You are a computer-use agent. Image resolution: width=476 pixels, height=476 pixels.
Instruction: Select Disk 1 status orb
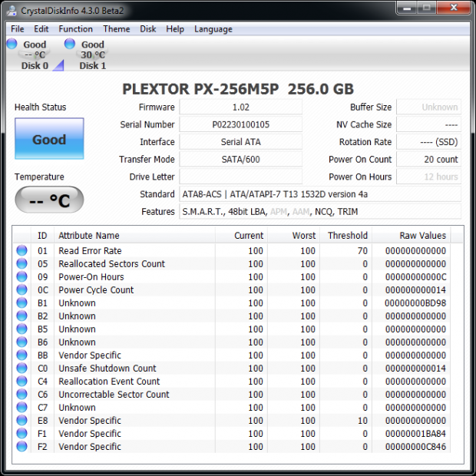click(70, 44)
